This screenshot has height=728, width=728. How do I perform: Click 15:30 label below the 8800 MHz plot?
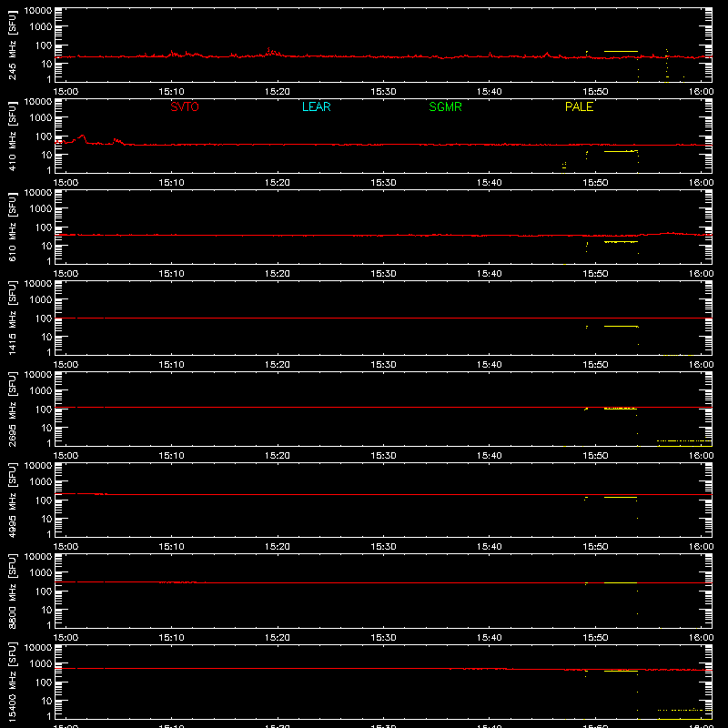[x=383, y=638]
